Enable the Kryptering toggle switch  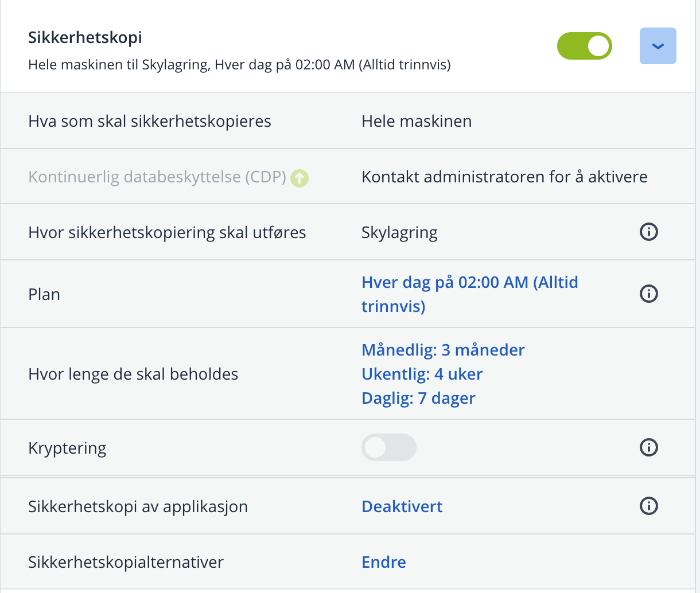coord(389,447)
